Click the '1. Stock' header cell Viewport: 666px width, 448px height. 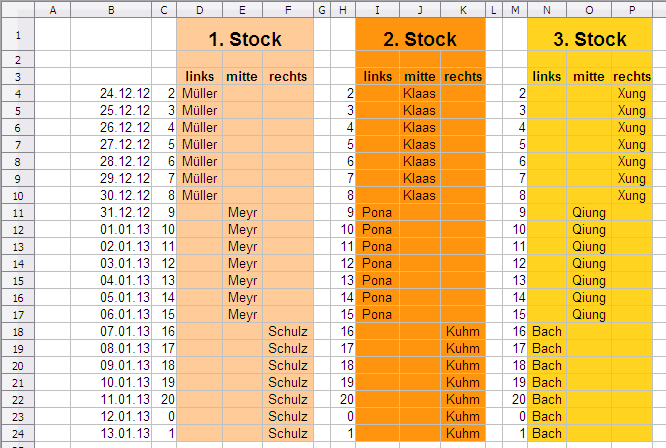point(245,40)
